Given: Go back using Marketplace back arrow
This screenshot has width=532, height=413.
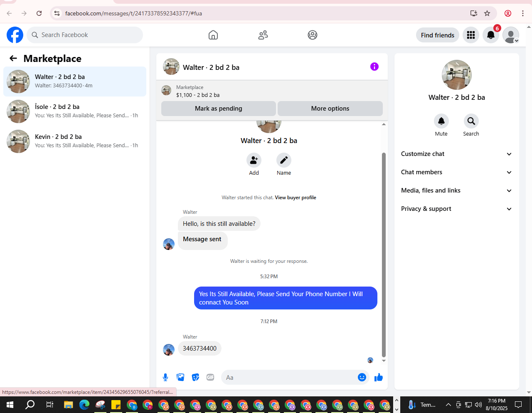Looking at the screenshot, I should (13, 58).
